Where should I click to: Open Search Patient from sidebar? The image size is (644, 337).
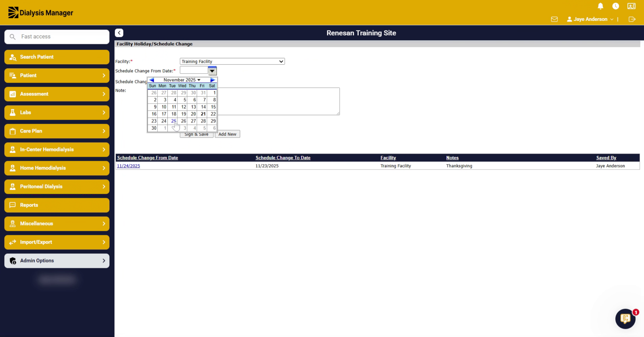pos(57,57)
